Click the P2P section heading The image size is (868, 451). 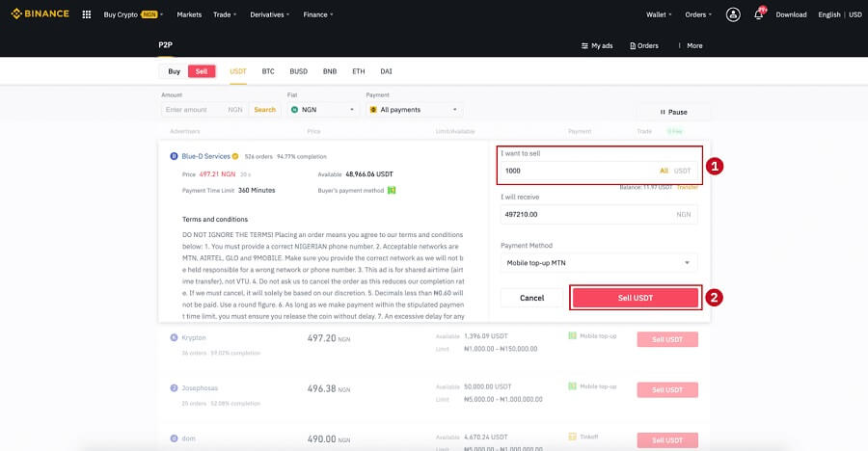coord(165,45)
